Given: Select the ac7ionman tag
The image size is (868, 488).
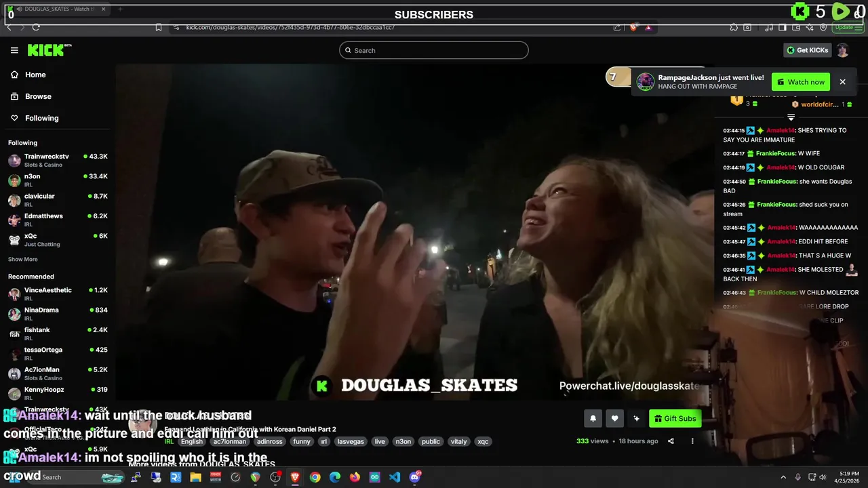Looking at the screenshot, I should point(230,441).
